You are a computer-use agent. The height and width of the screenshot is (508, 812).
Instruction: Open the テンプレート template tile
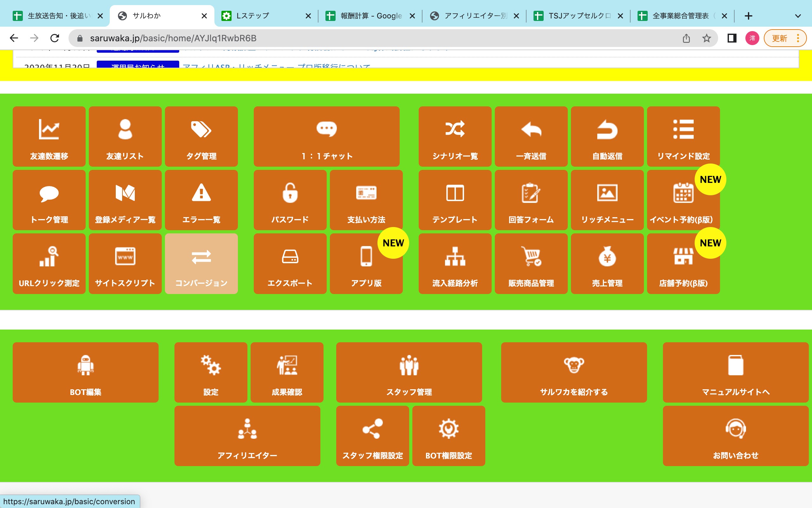coord(455,200)
